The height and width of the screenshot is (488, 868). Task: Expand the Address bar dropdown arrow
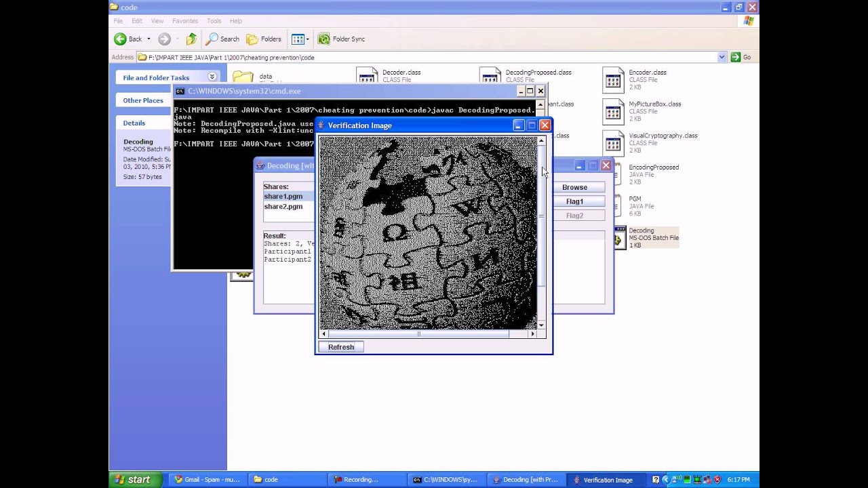[x=722, y=58]
